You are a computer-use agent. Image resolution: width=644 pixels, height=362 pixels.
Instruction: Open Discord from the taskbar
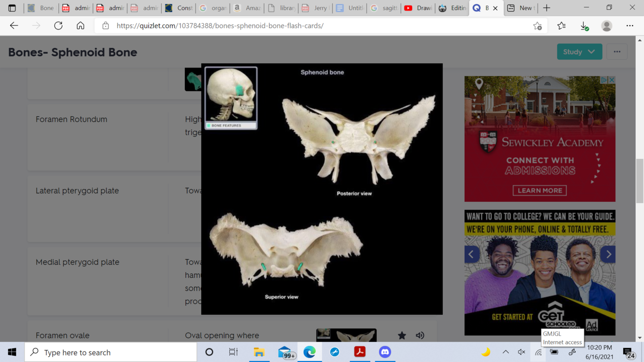coord(385,352)
